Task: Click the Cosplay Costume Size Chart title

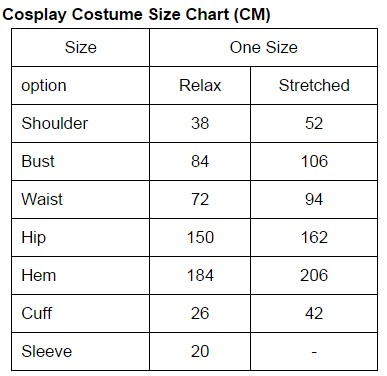Action: 136,15
